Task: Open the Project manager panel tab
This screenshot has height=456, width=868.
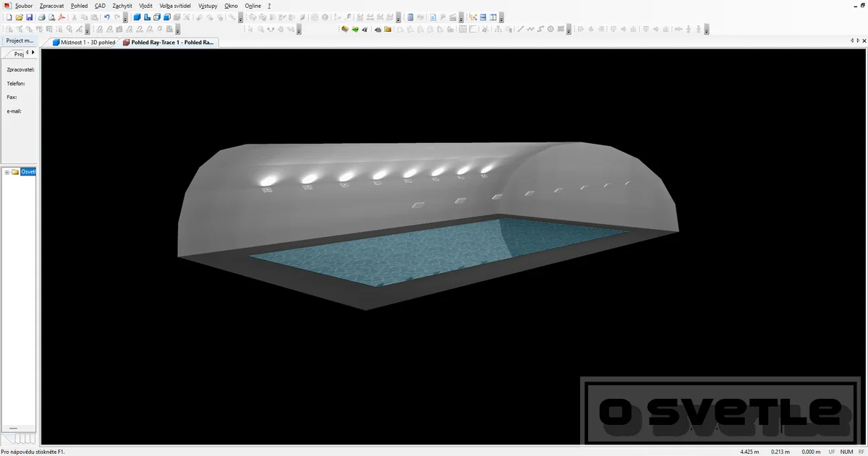Action: [x=20, y=40]
